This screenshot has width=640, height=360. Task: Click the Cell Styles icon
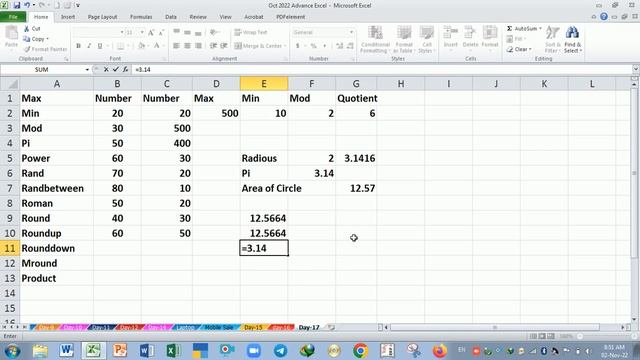427,33
